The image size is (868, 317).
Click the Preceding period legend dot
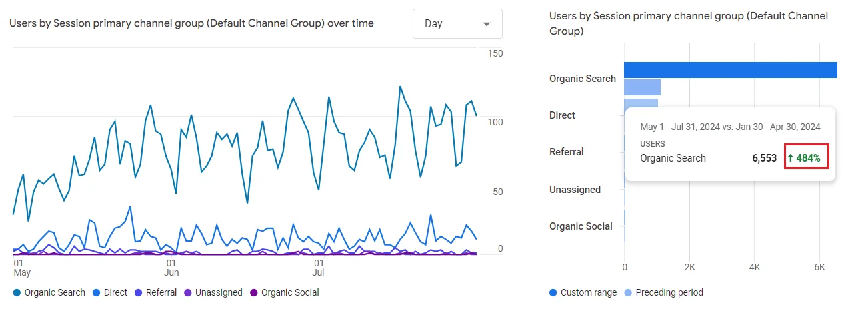click(628, 292)
